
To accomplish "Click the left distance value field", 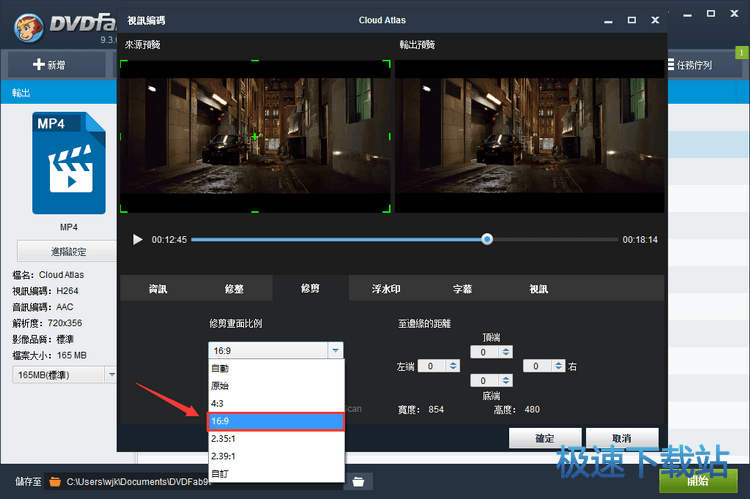I will pos(432,366).
